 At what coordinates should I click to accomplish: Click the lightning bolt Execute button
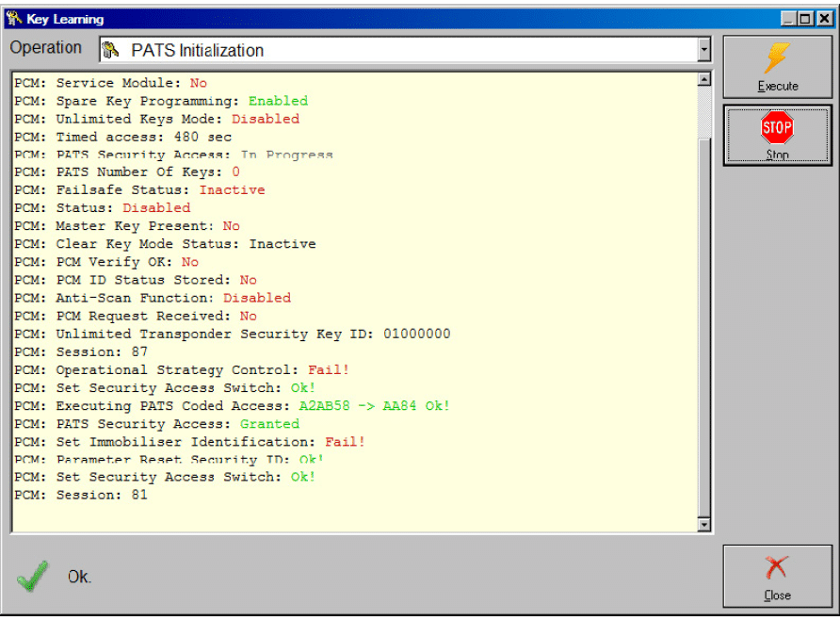pyautogui.click(x=777, y=67)
